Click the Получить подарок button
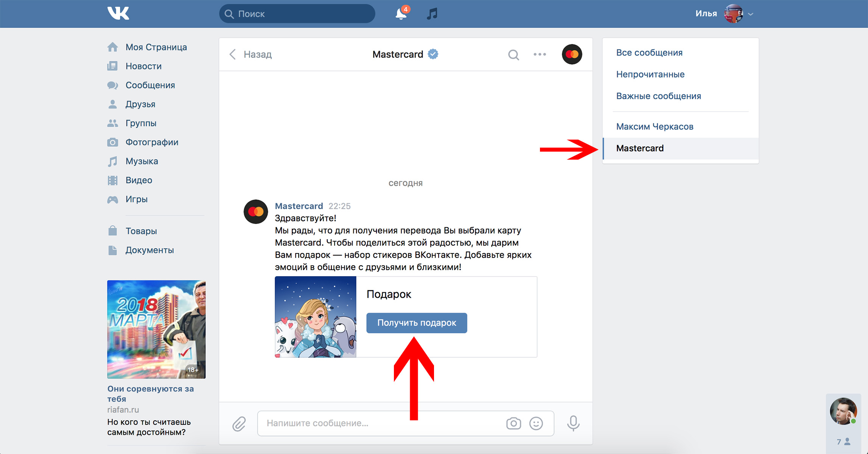Image resolution: width=868 pixels, height=454 pixels. (x=417, y=323)
